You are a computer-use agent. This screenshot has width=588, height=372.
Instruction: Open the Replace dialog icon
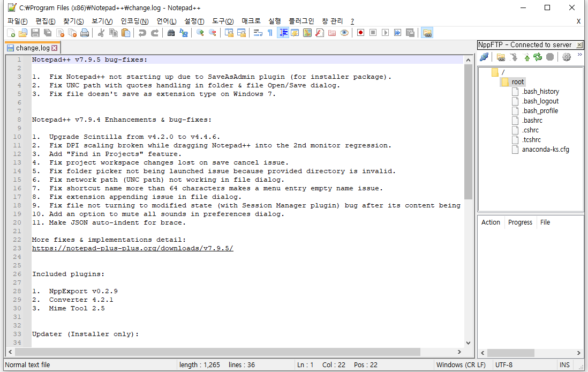pyautogui.click(x=183, y=33)
